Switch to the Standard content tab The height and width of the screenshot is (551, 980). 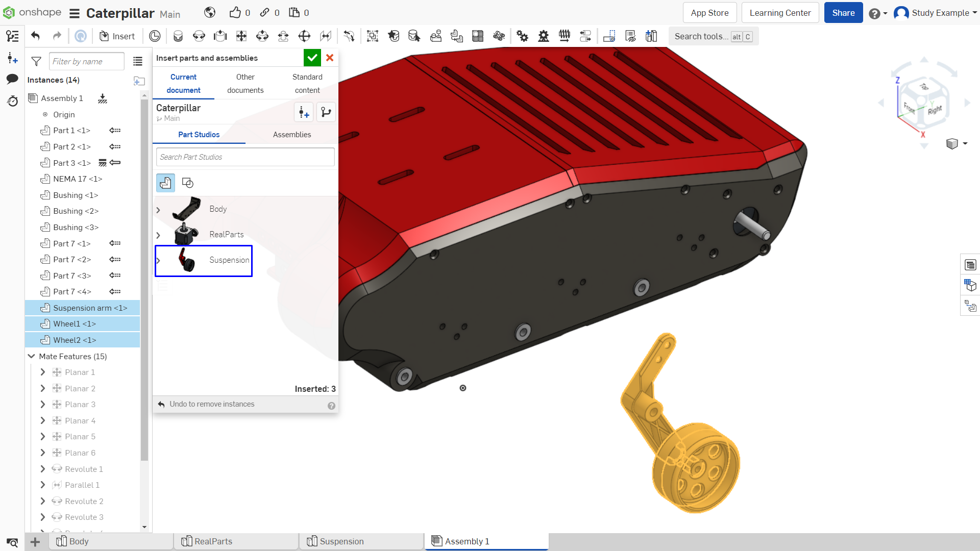click(307, 83)
